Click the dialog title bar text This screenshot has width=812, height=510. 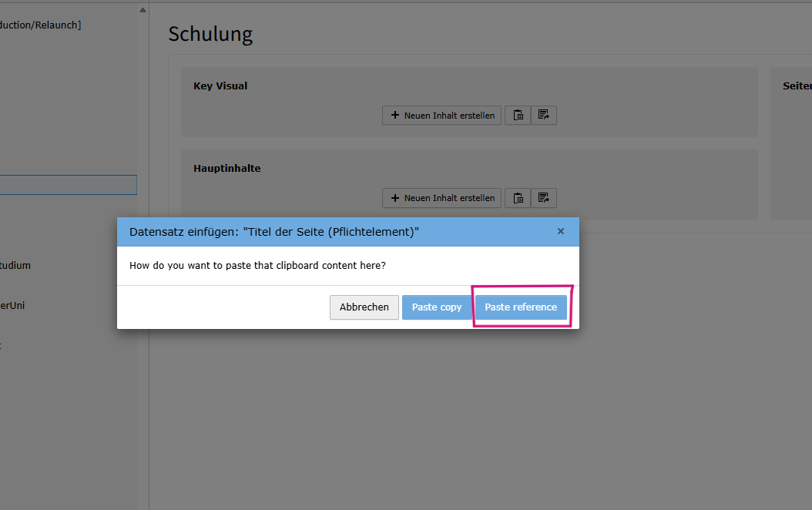274,232
